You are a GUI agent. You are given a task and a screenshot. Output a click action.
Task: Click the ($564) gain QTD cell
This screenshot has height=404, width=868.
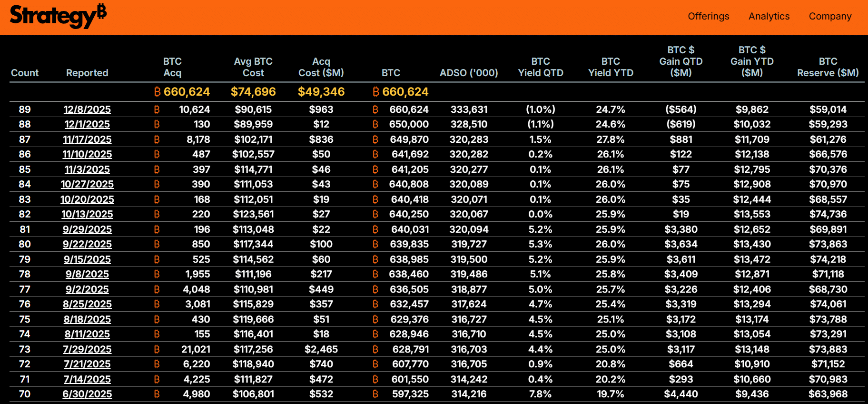(x=681, y=109)
